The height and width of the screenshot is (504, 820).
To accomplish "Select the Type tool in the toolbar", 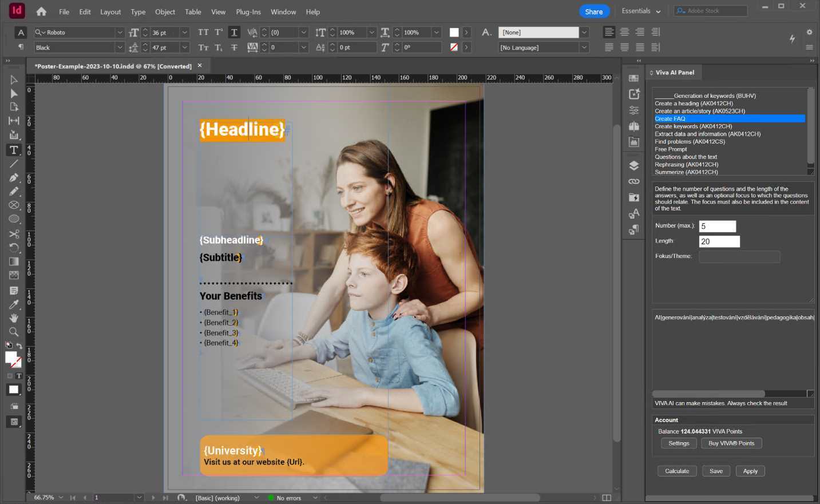I will (14, 150).
